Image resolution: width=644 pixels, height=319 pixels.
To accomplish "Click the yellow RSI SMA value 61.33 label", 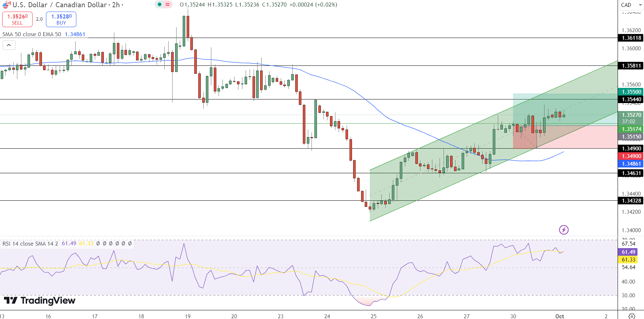I will click(628, 260).
